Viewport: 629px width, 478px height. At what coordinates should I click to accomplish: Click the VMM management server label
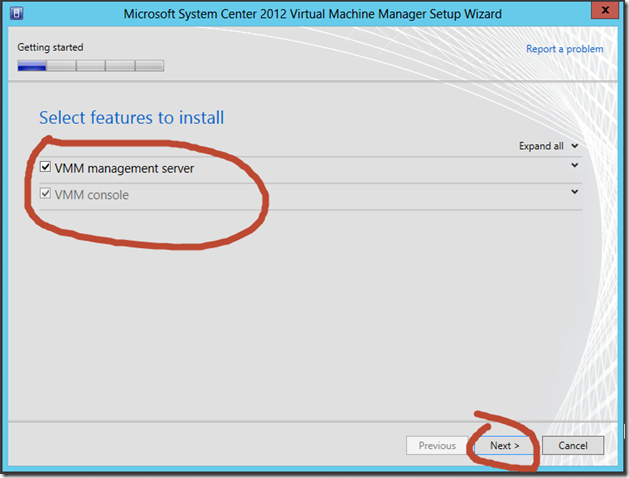point(124,168)
